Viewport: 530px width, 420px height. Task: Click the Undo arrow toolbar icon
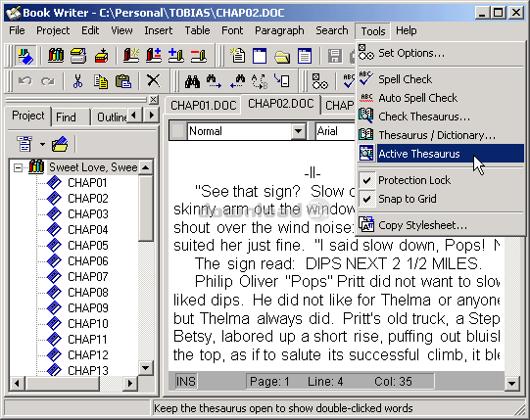point(24,81)
